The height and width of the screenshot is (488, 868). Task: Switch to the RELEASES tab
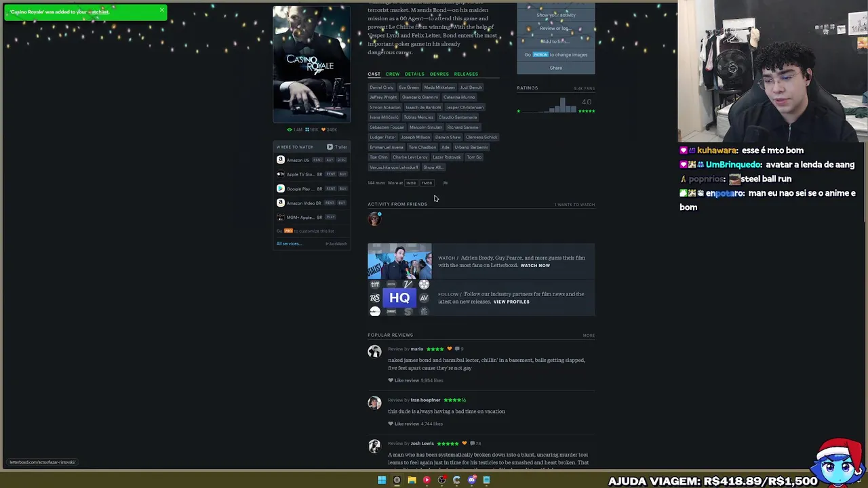pyautogui.click(x=466, y=74)
